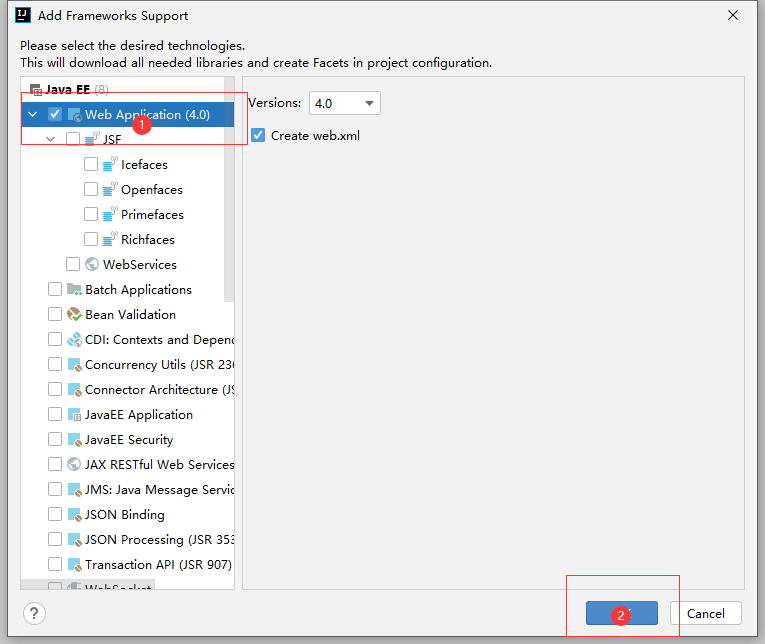This screenshot has height=644, width=765.
Task: Open the help question mark button
Action: 34,613
